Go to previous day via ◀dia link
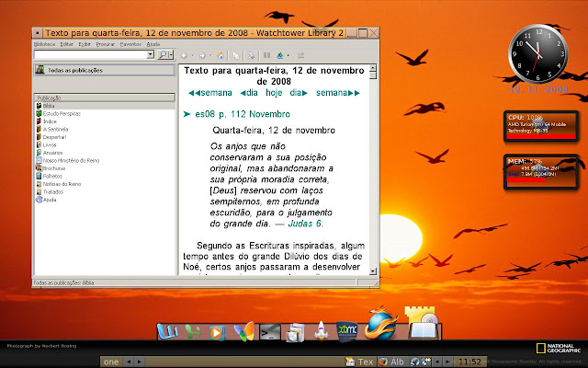Image resolution: width=588 pixels, height=368 pixels. coord(249,93)
